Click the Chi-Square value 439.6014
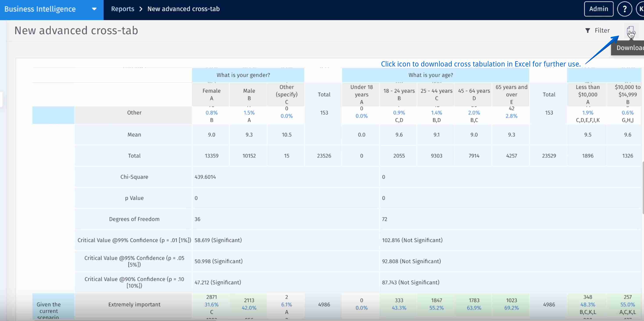The height and width of the screenshot is (321, 644). tap(205, 177)
